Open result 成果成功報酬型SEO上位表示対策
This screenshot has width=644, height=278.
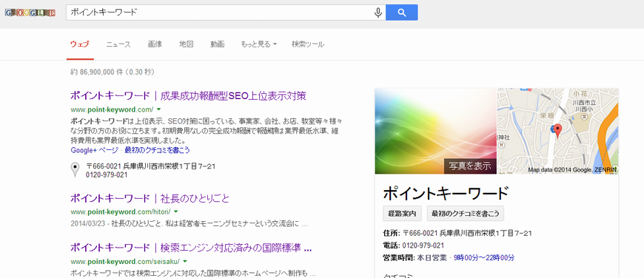coord(188,96)
